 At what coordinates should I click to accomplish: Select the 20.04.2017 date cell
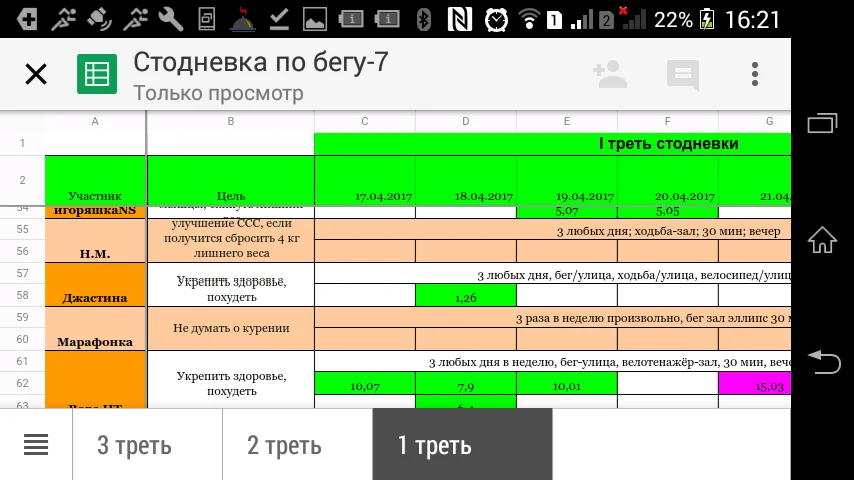[x=668, y=180]
